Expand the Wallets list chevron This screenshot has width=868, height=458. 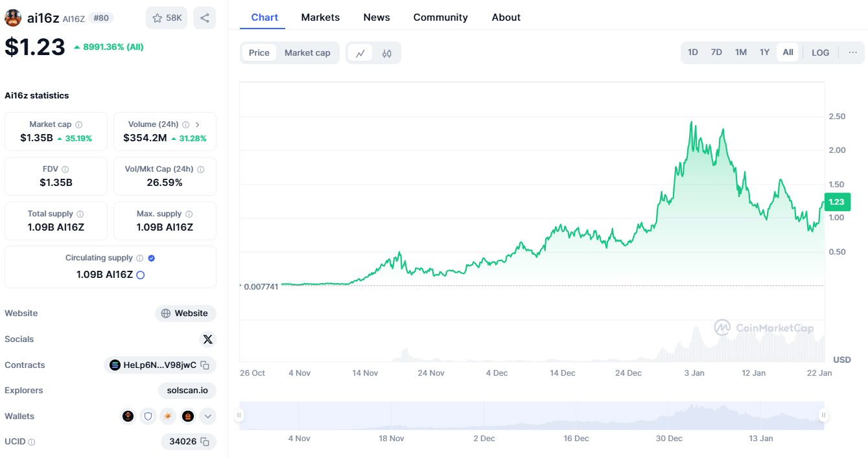(x=207, y=417)
